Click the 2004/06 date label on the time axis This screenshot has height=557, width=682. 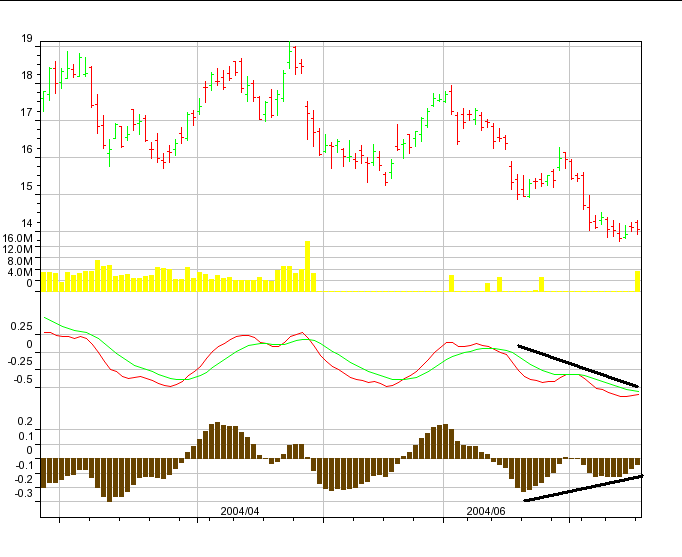click(486, 510)
